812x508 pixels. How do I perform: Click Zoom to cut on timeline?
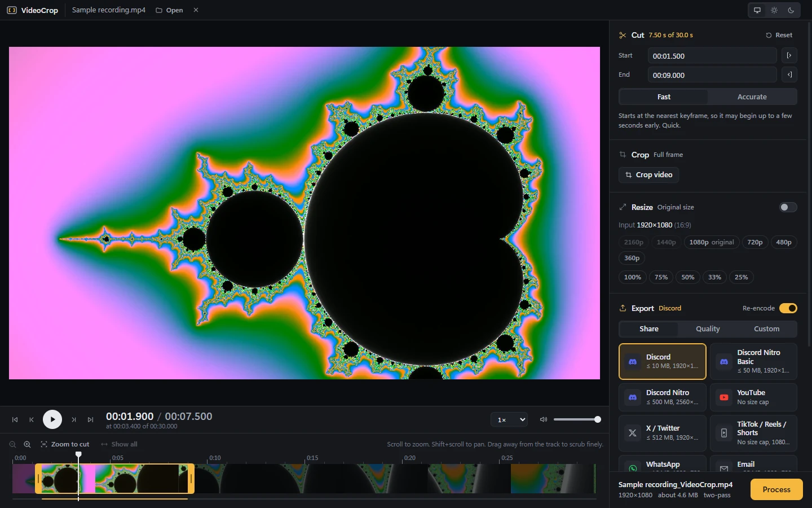65,444
